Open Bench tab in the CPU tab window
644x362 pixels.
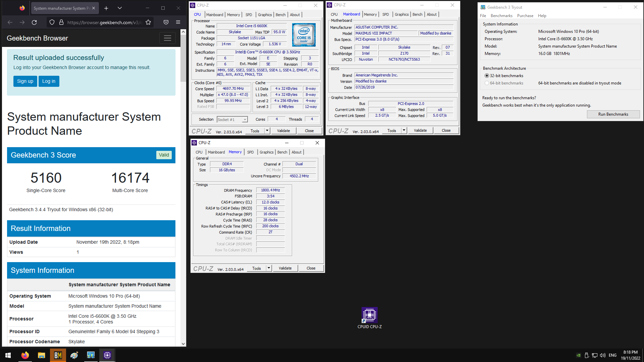280,15
